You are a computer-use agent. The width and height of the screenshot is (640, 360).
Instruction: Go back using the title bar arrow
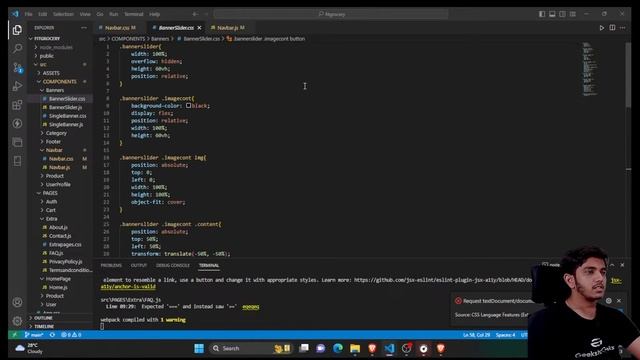195,14
